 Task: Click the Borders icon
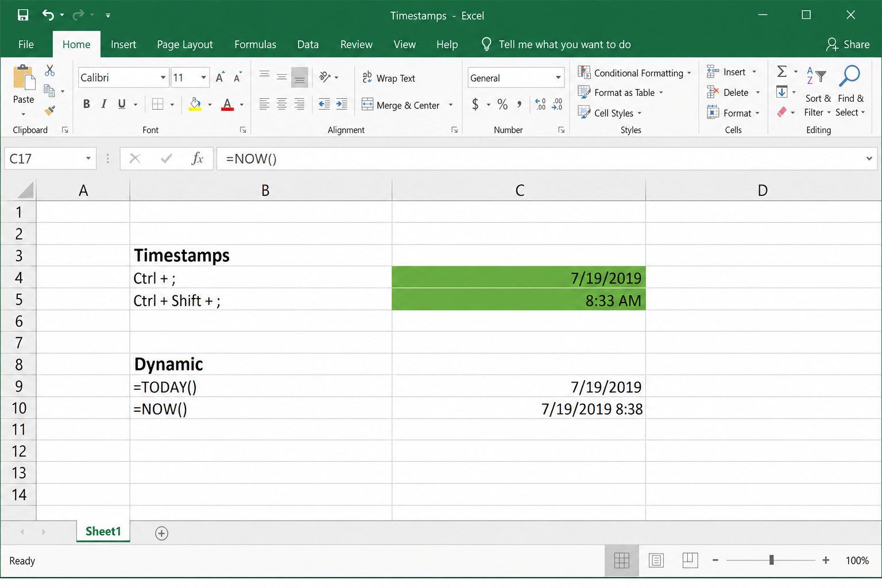[x=158, y=104]
